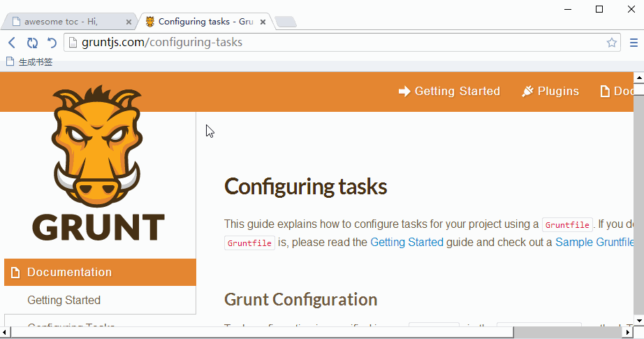The image size is (644, 339).
Task: Go back with the browser back arrow
Action: coord(12,43)
